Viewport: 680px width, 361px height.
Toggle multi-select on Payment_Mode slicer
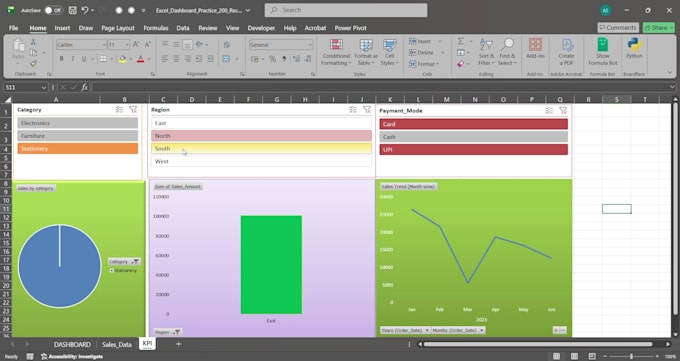(x=549, y=111)
